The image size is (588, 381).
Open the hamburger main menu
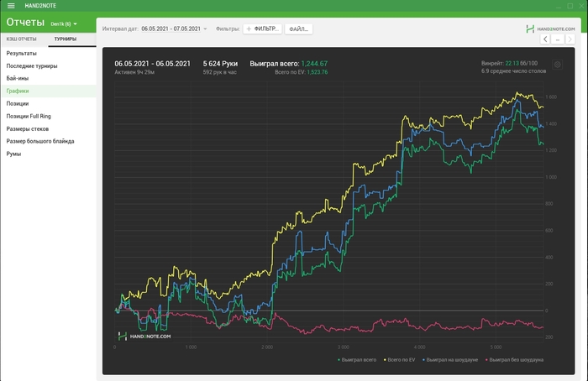[x=11, y=6]
